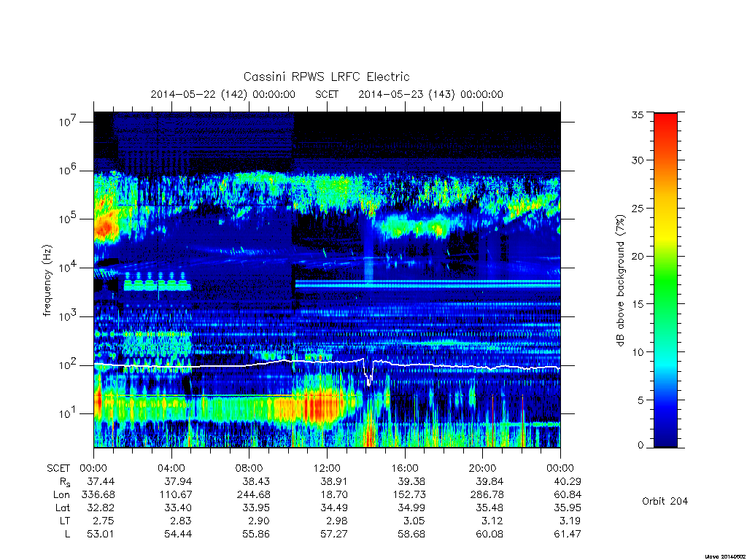Click the SCET time label "12:00"
This screenshot has height=560, width=747.
(x=327, y=468)
